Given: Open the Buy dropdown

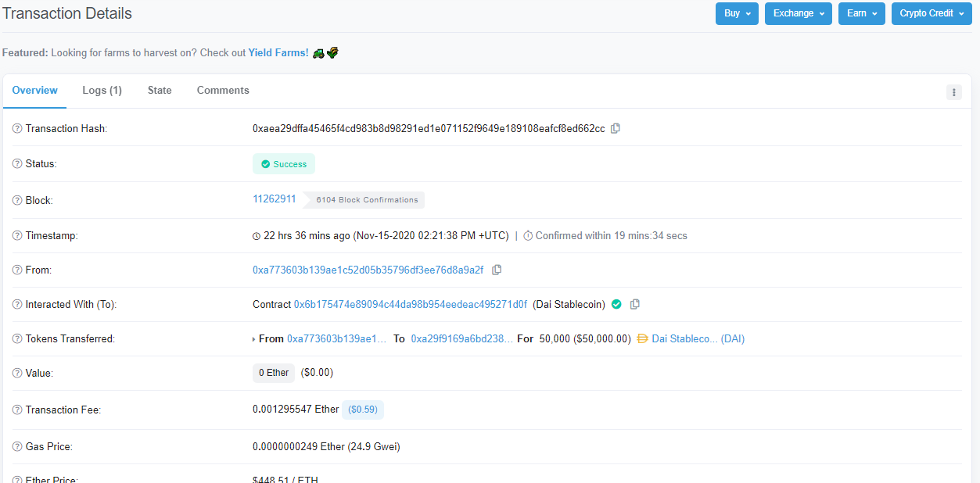Looking at the screenshot, I should [x=736, y=13].
